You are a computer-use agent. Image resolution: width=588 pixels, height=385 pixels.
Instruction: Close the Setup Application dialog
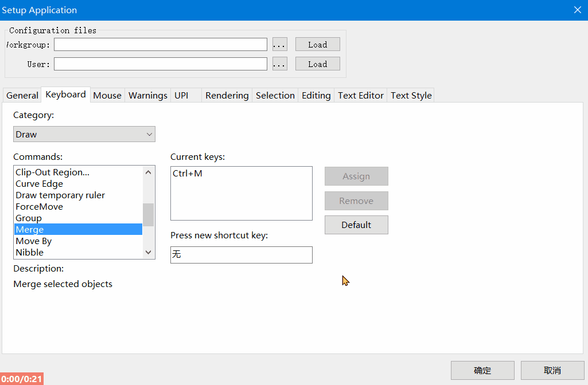tap(578, 10)
